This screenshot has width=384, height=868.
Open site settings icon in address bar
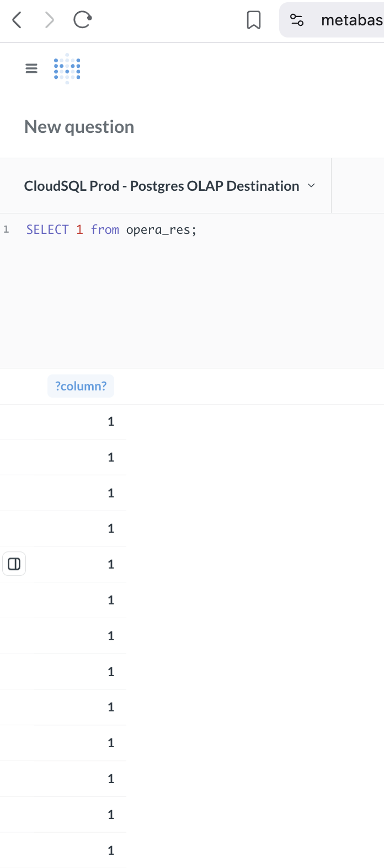[x=297, y=20]
